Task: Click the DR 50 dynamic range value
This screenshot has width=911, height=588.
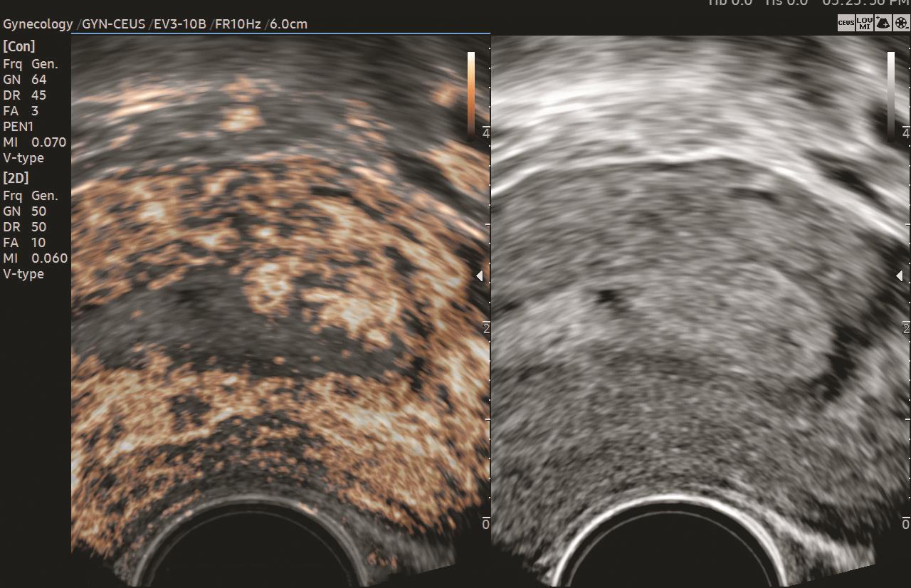Action: click(x=25, y=227)
